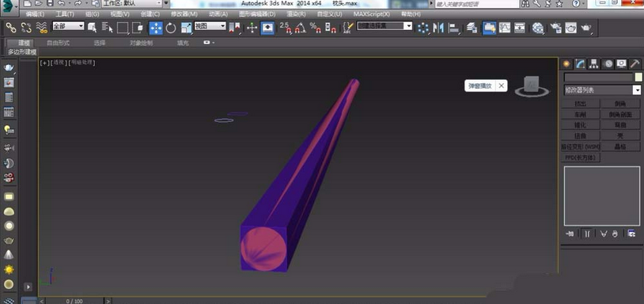Open Edit Named Selection Sets icon

point(348,28)
